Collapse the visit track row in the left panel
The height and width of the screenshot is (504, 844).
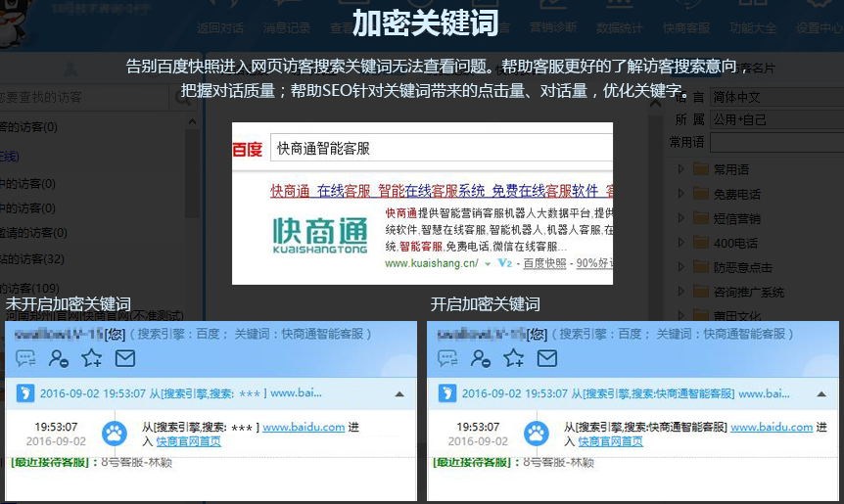pos(399,393)
